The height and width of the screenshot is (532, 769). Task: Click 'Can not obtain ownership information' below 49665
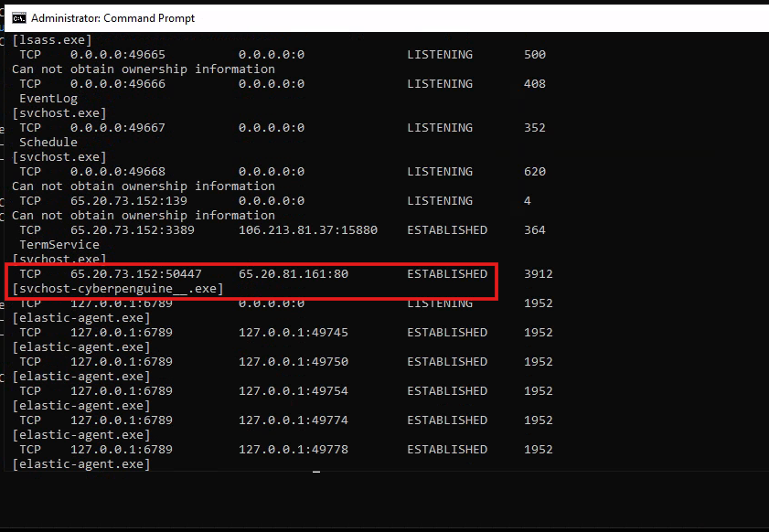pos(144,69)
